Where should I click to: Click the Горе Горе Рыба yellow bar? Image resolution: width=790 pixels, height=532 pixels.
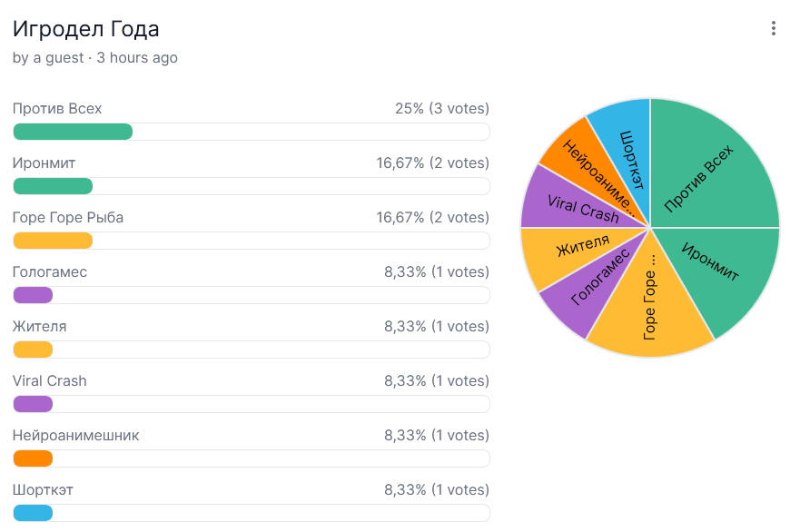click(53, 241)
